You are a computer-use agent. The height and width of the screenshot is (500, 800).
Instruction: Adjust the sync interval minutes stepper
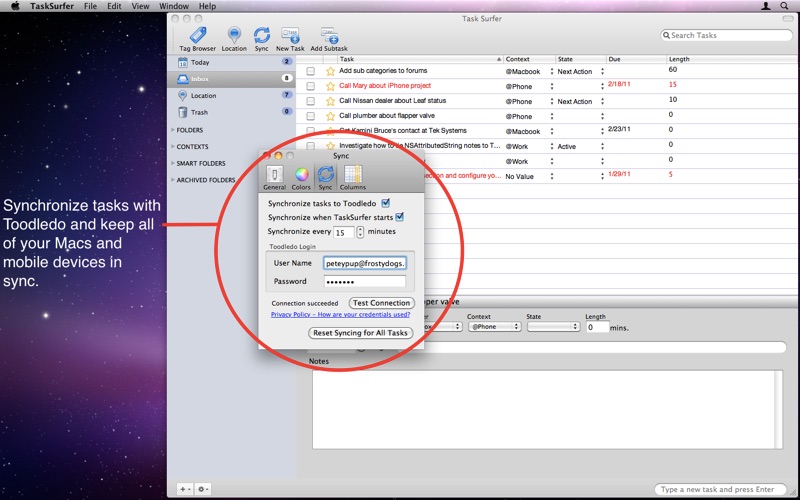tap(360, 232)
